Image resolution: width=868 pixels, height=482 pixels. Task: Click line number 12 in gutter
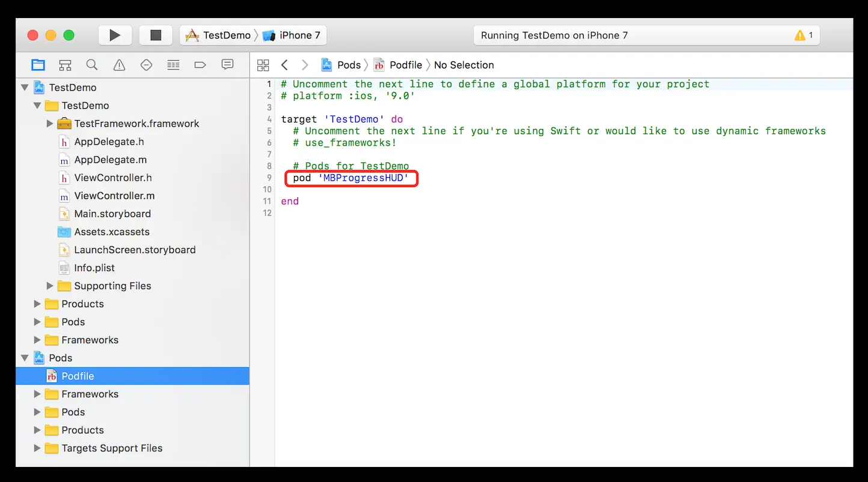(267, 213)
